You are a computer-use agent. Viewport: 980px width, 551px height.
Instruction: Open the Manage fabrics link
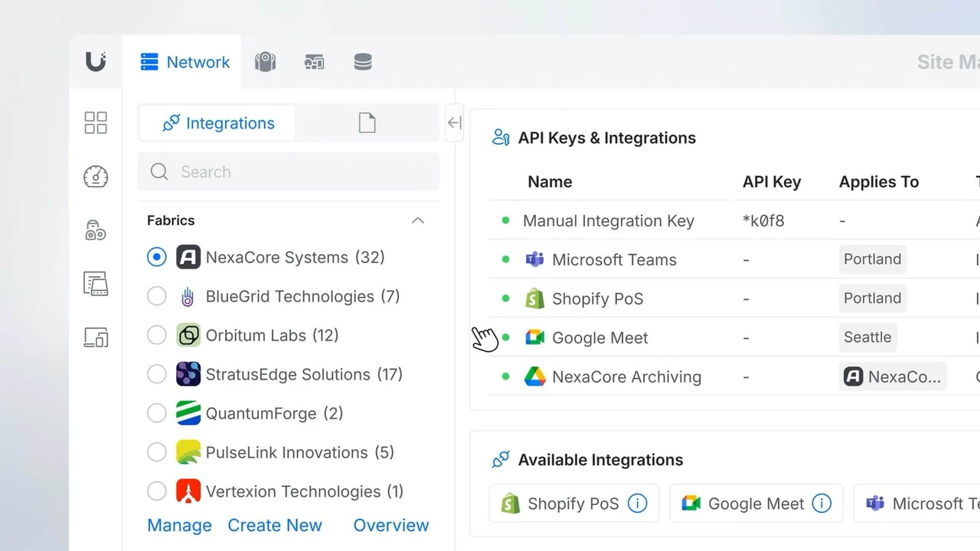(179, 525)
